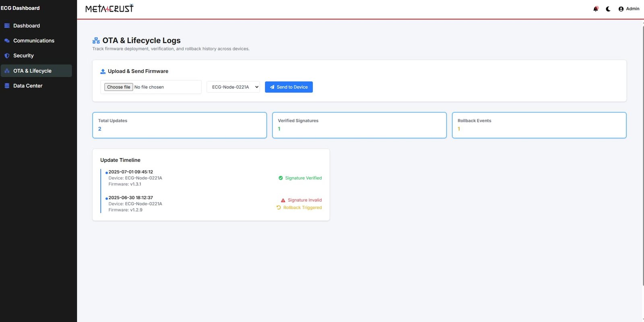Click the OTA & Lifecycle network icon in sidebar

[x=7, y=71]
